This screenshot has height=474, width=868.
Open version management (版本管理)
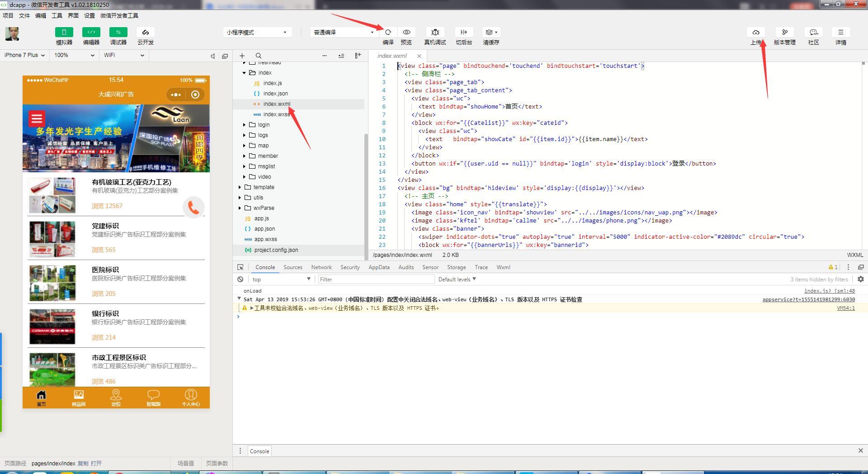[784, 32]
